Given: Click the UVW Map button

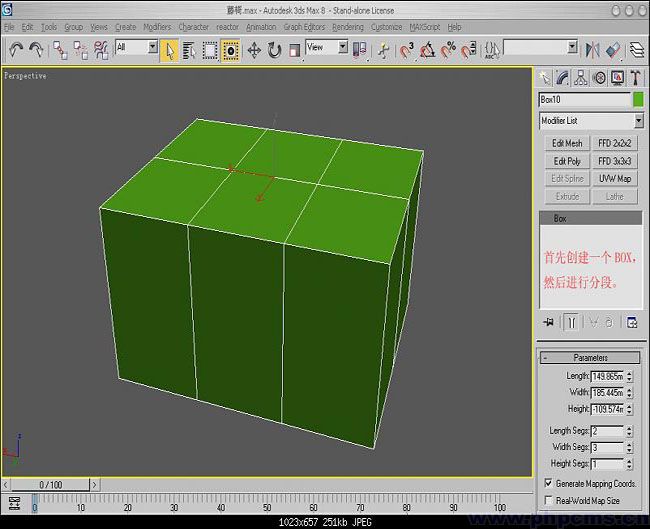Looking at the screenshot, I should (615, 178).
